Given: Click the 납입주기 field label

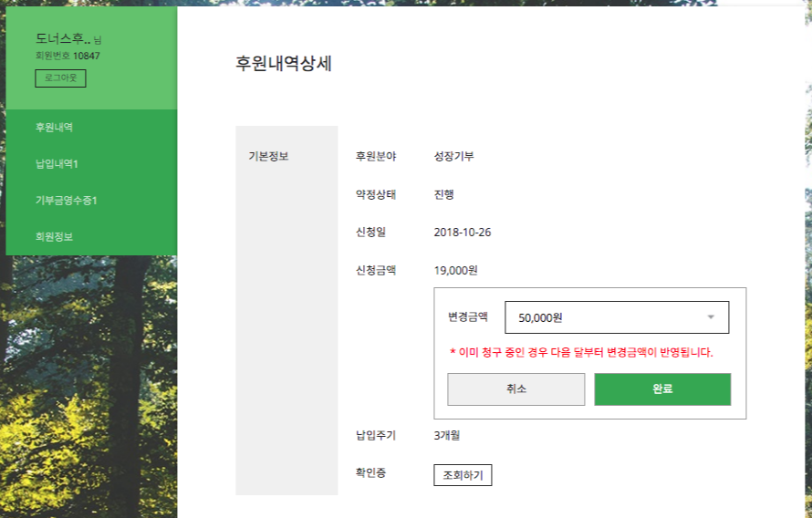Looking at the screenshot, I should coord(376,436).
